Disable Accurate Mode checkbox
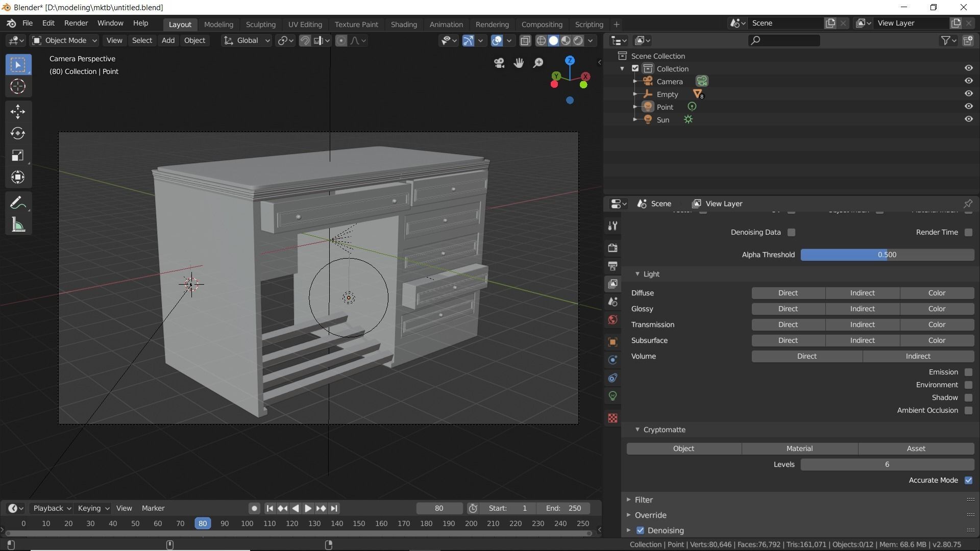Screen dimensions: 980x551 click(x=968, y=480)
